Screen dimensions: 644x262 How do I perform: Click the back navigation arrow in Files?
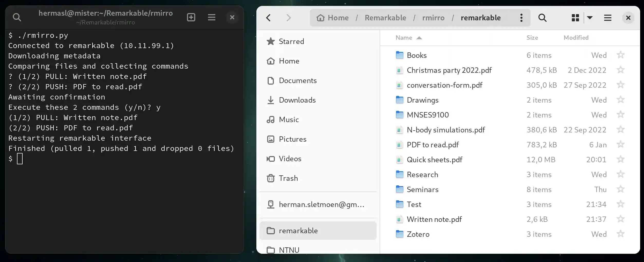coord(268,17)
